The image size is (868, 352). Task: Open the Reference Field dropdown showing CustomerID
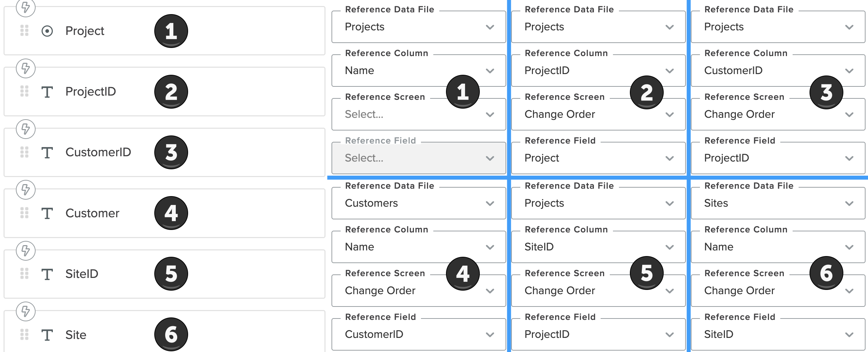pos(418,334)
